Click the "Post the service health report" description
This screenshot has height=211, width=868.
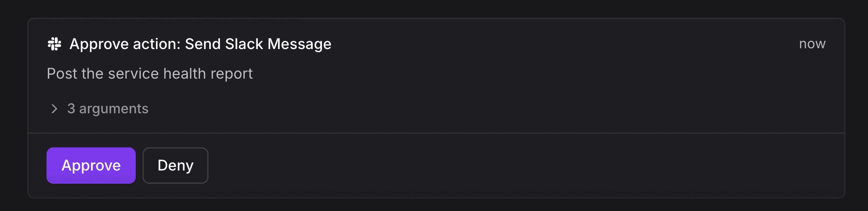tap(150, 74)
